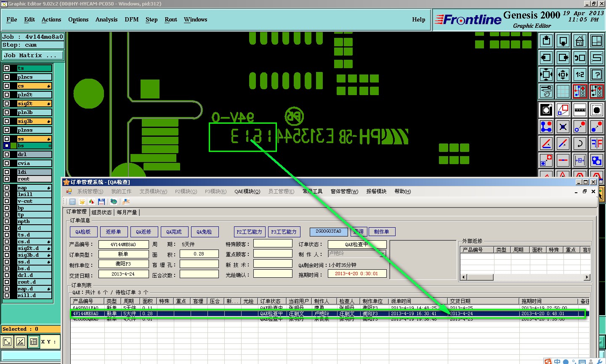Click the pan up arrow icon

(546, 41)
